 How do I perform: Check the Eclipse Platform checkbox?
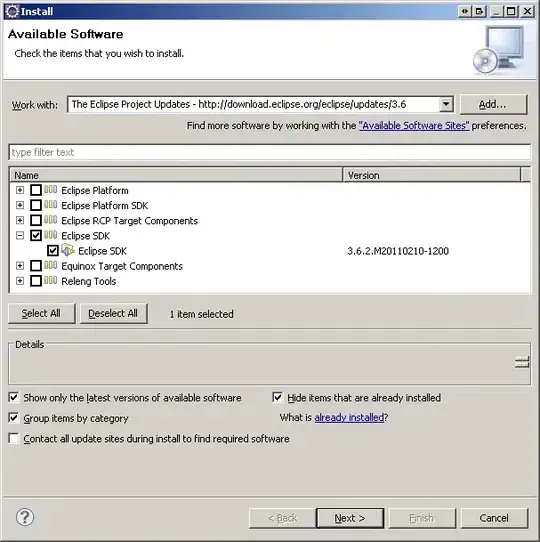pyautogui.click(x=36, y=190)
